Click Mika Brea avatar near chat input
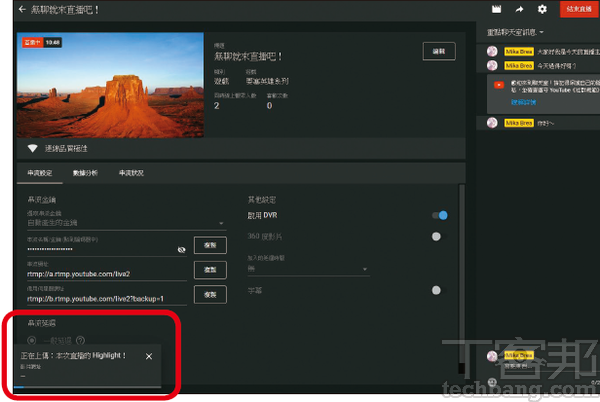Viewport: 600px width, 402px height. pyautogui.click(x=492, y=356)
